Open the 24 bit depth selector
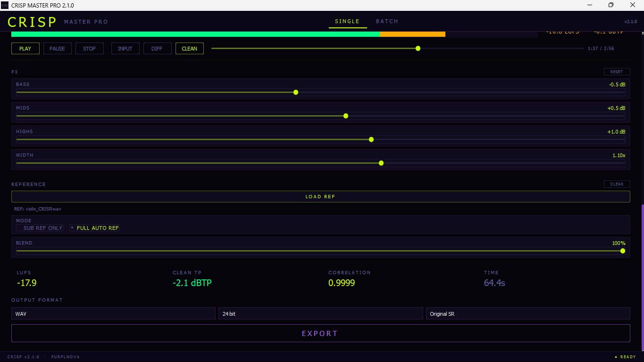This screenshot has height=362, width=644. 320,313
